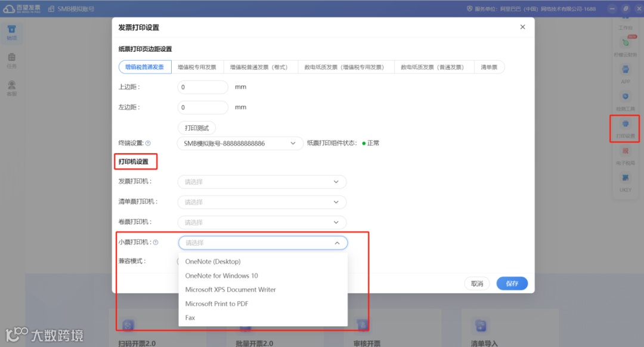Click the 上边距 input field
The image size is (644, 347).
coord(203,87)
